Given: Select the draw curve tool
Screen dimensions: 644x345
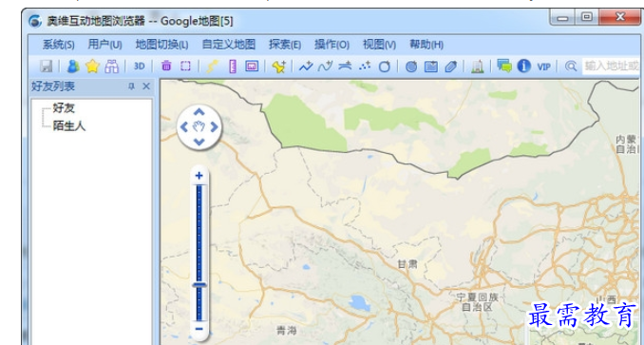Looking at the screenshot, I should pyautogui.click(x=325, y=67).
